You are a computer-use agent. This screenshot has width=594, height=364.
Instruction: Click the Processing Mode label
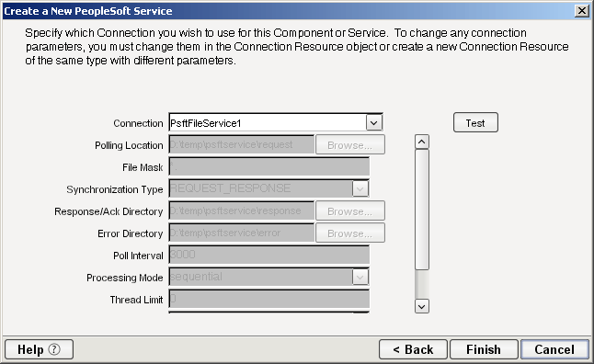(x=125, y=278)
